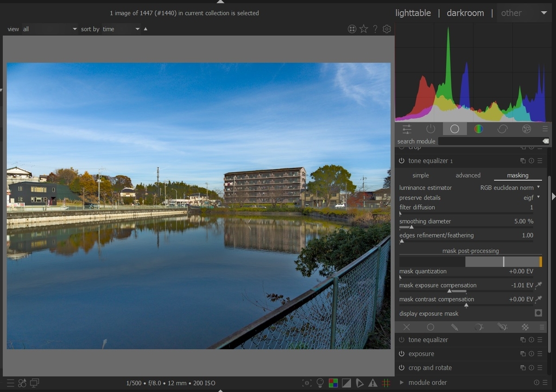Select raster mask blending mode

coord(525,327)
